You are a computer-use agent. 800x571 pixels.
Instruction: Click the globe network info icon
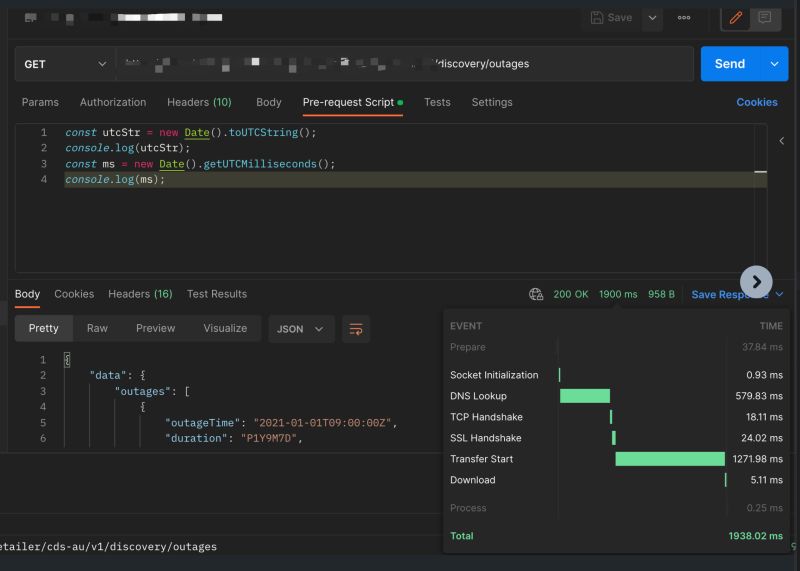pos(536,294)
